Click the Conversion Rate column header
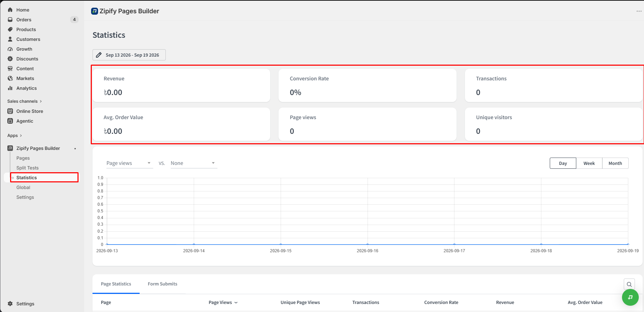The image size is (644, 312). (441, 303)
